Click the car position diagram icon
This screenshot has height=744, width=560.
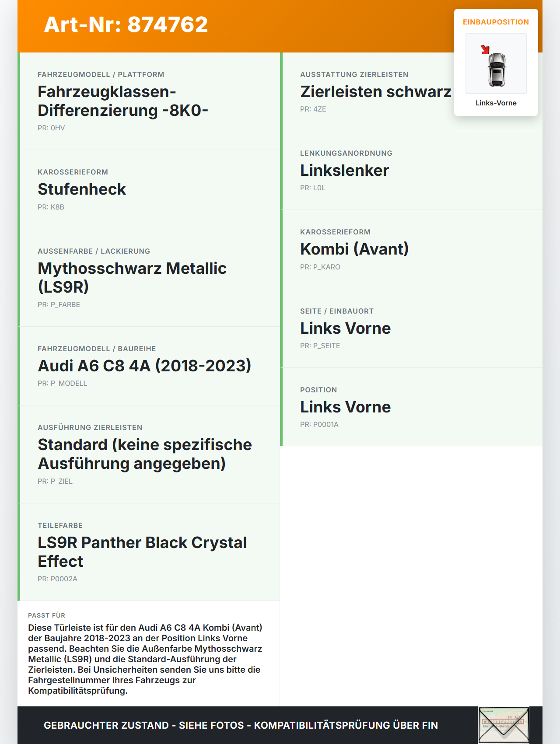point(496,63)
